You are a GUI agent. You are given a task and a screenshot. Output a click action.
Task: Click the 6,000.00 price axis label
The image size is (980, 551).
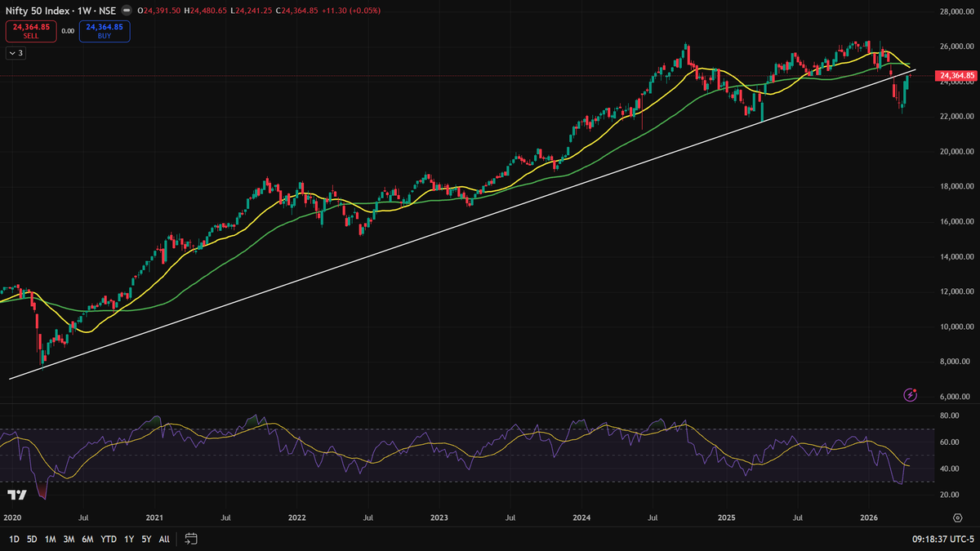955,397
